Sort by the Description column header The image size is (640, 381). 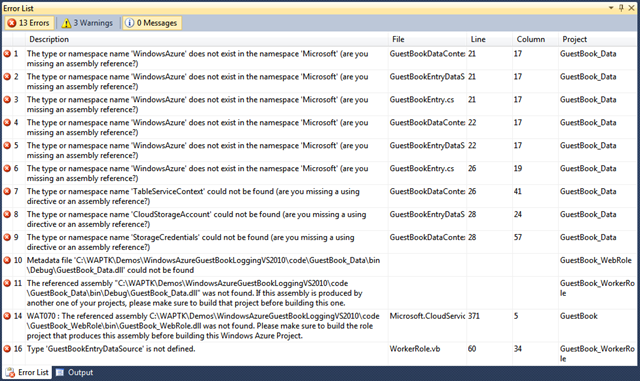[x=206, y=39]
